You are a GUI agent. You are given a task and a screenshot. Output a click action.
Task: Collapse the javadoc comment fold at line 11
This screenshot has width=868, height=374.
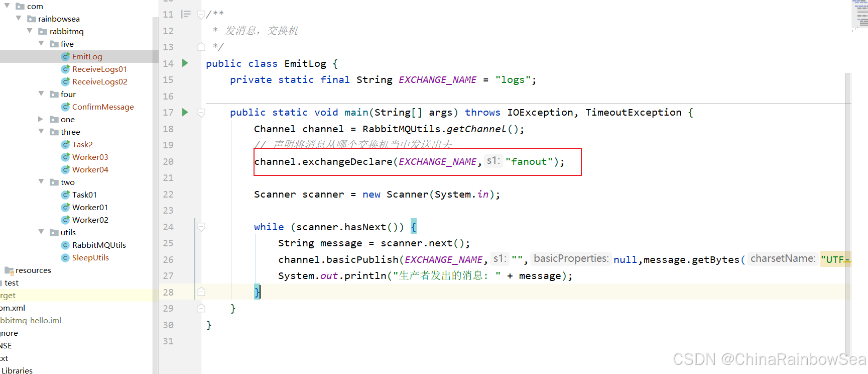[201, 15]
